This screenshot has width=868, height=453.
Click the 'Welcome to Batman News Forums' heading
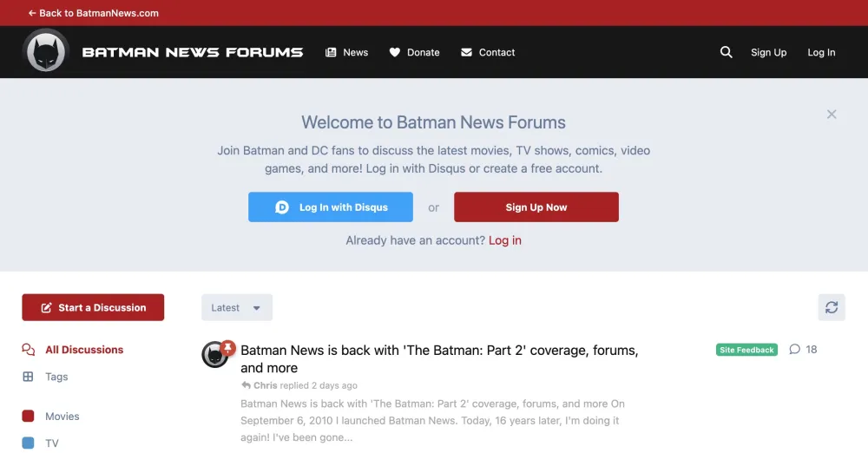(x=433, y=122)
